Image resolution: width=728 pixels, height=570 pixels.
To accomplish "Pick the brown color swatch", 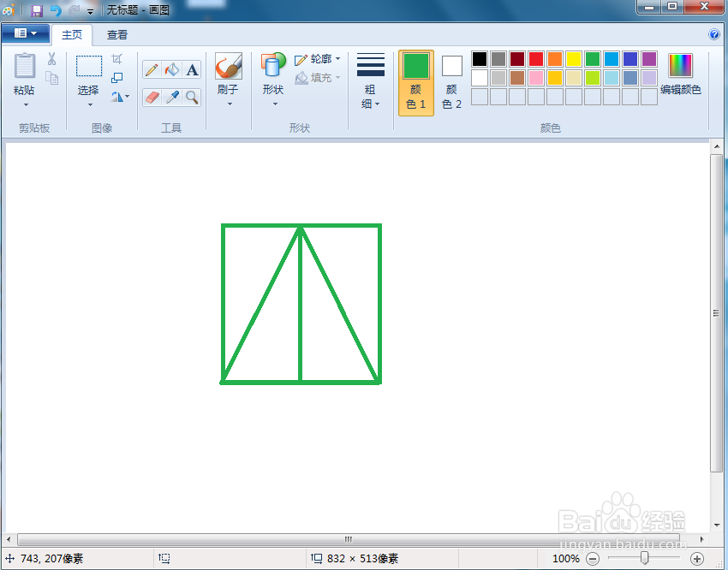I will point(517,77).
